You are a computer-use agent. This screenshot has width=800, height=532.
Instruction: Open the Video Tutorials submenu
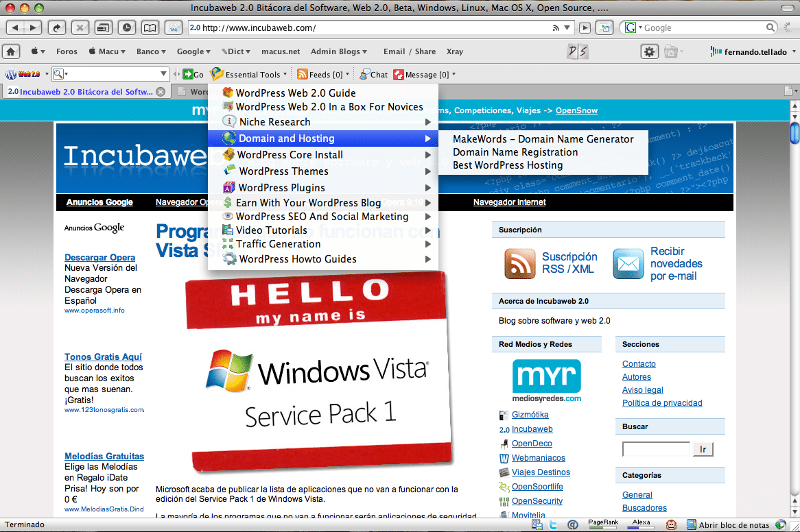(323, 230)
